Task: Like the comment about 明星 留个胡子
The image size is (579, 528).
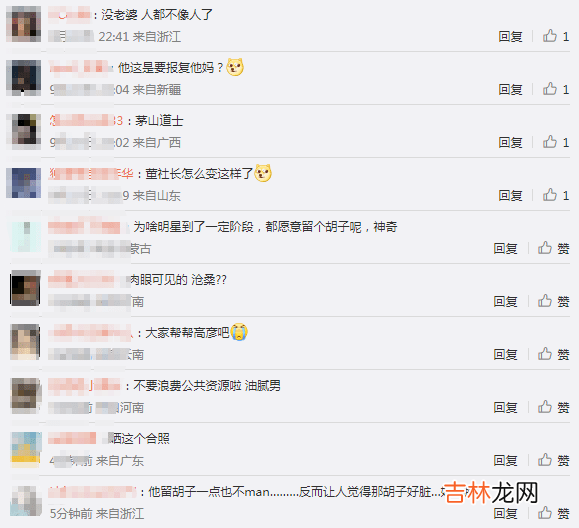Action: click(553, 248)
